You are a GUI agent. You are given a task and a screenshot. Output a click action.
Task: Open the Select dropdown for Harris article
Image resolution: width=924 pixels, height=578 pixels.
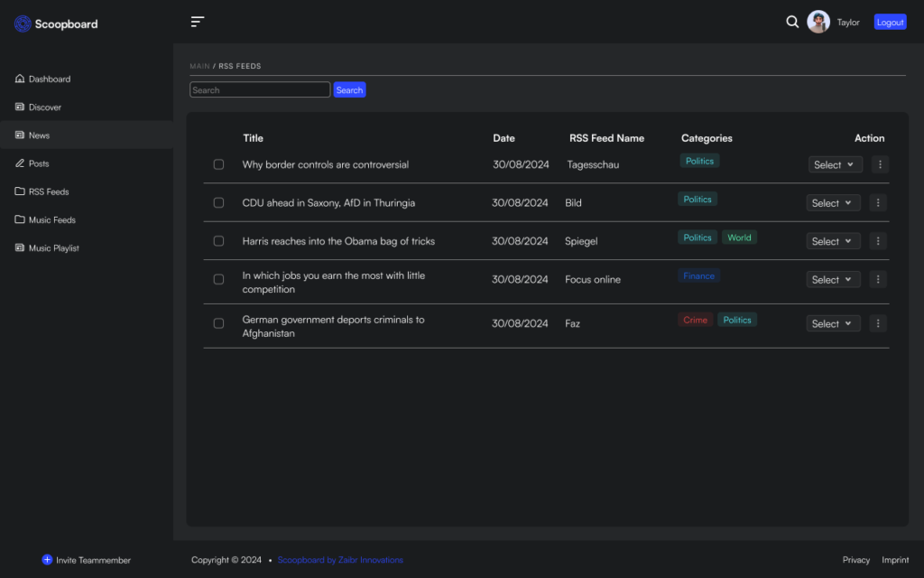tap(833, 241)
